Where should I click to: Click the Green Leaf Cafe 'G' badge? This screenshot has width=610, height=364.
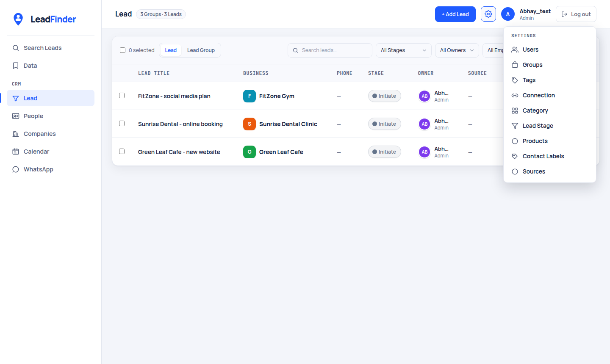[250, 152]
